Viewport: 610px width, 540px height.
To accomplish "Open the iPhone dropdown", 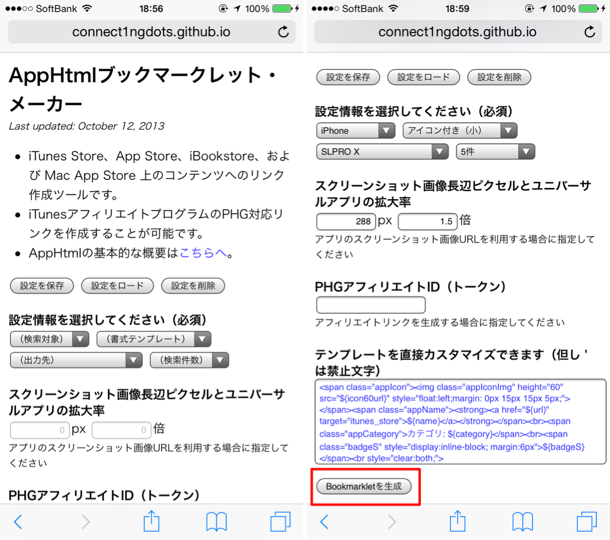I will click(x=356, y=131).
